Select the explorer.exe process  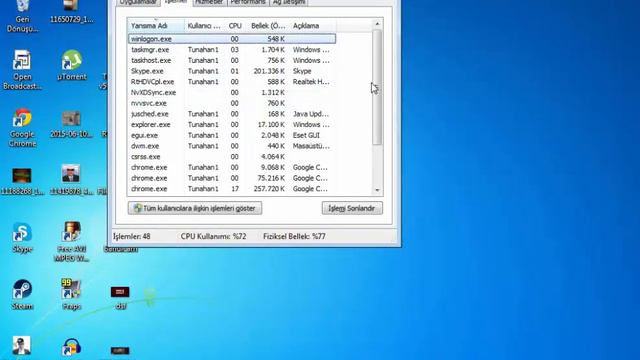coord(232,124)
